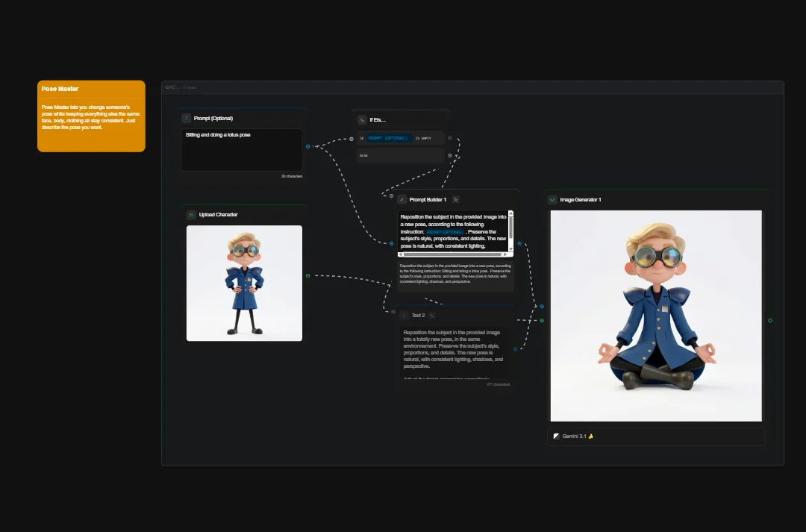Click the Prompt Builder 1 pencil icon
The image size is (806, 532).
(403, 199)
